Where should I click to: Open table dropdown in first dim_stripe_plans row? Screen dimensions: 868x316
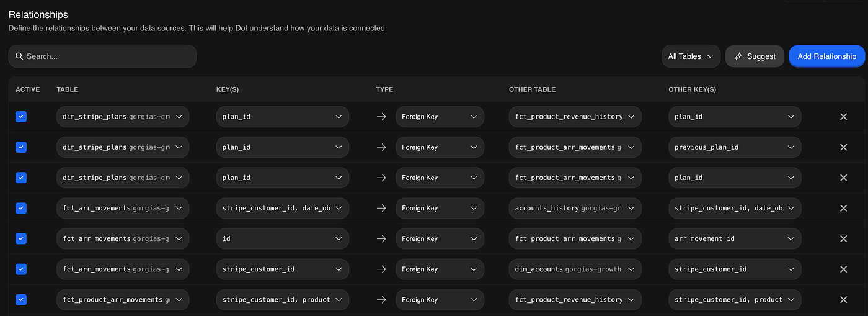pos(123,117)
